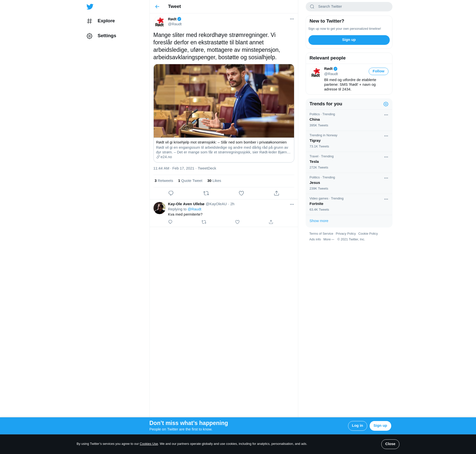The width and height of the screenshot is (476, 454).
Task: Open Rødt profile avatar in tweet header
Action: pyautogui.click(x=159, y=22)
